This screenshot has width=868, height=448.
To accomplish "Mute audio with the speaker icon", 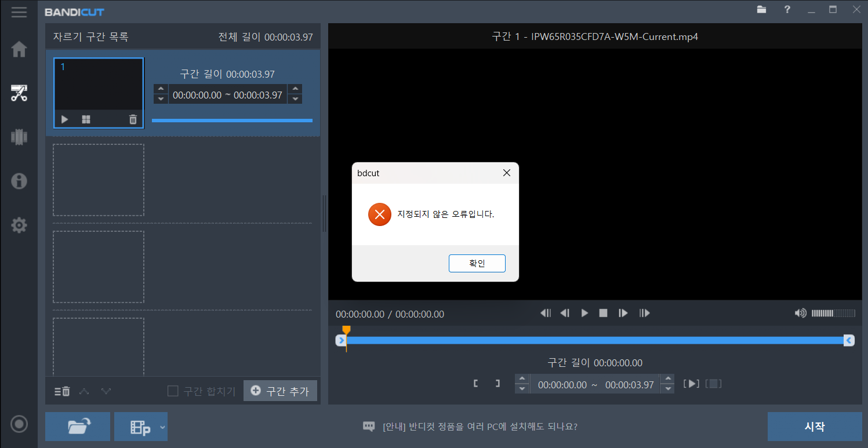I will coord(800,313).
